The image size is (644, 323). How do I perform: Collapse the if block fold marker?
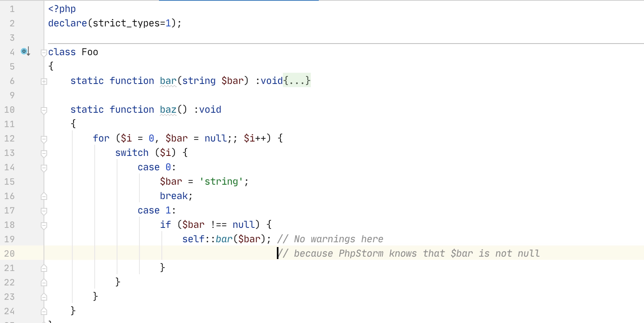(x=44, y=225)
